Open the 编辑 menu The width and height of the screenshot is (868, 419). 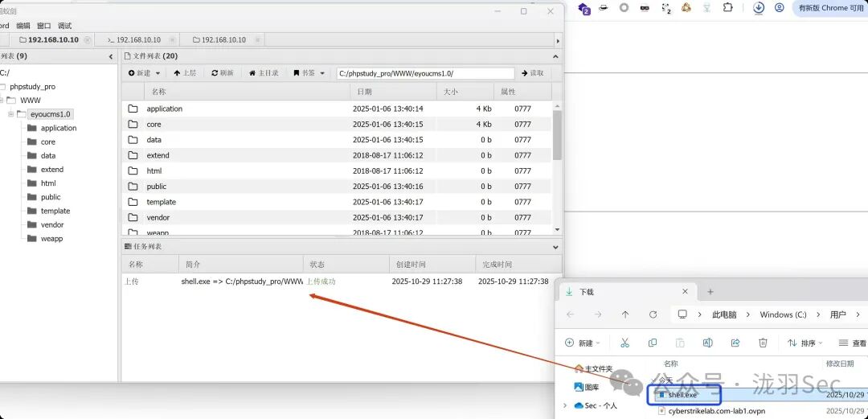click(x=23, y=26)
